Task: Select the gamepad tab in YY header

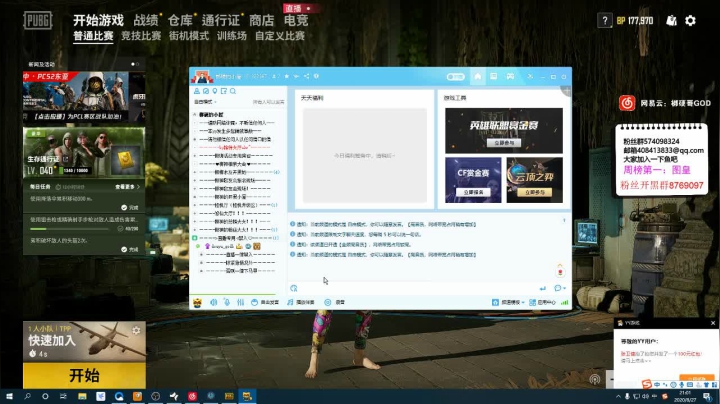Action: (x=510, y=76)
